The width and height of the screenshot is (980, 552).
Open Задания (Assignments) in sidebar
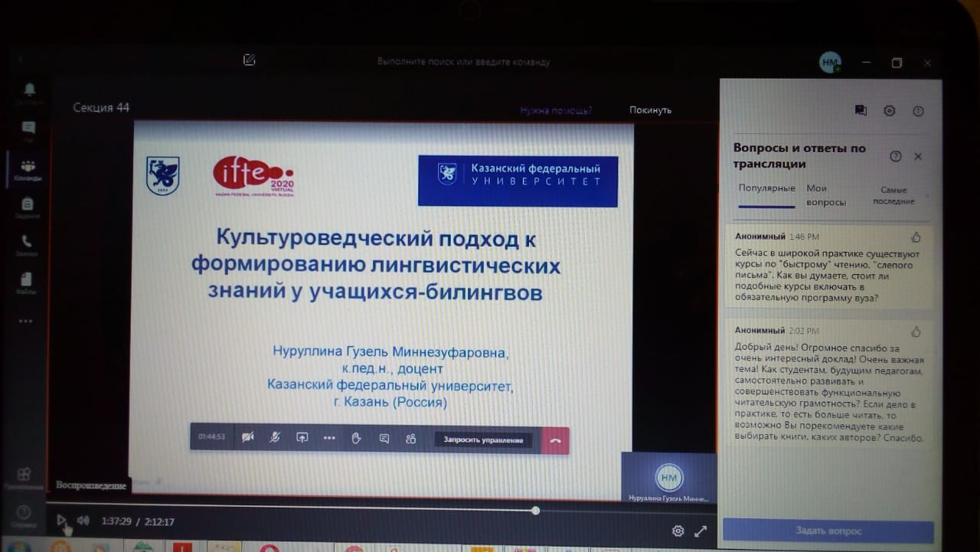[28, 206]
